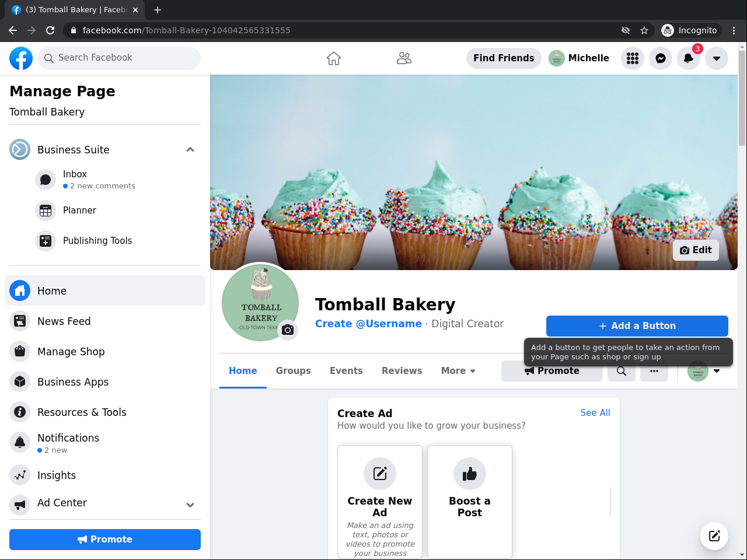Open page Notifications with 2 new
The image size is (747, 560).
[x=105, y=443]
